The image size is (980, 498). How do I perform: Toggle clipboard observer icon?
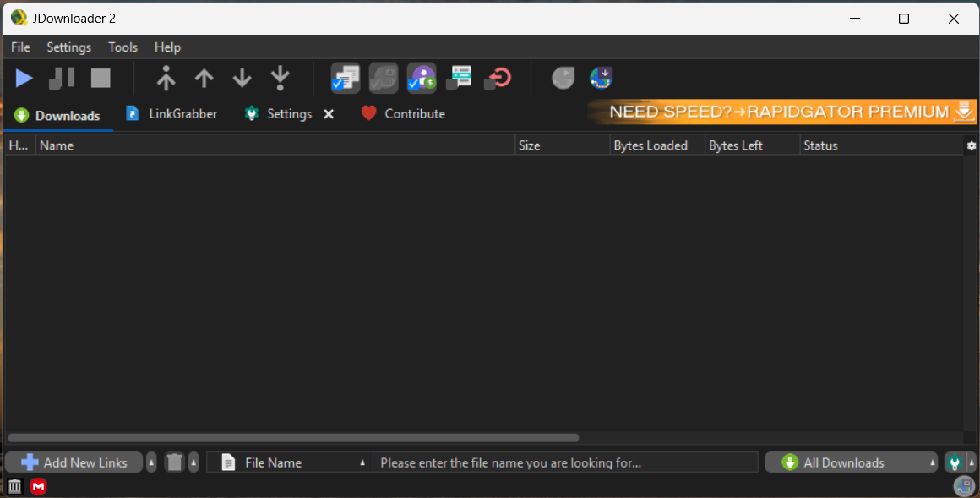coord(345,78)
